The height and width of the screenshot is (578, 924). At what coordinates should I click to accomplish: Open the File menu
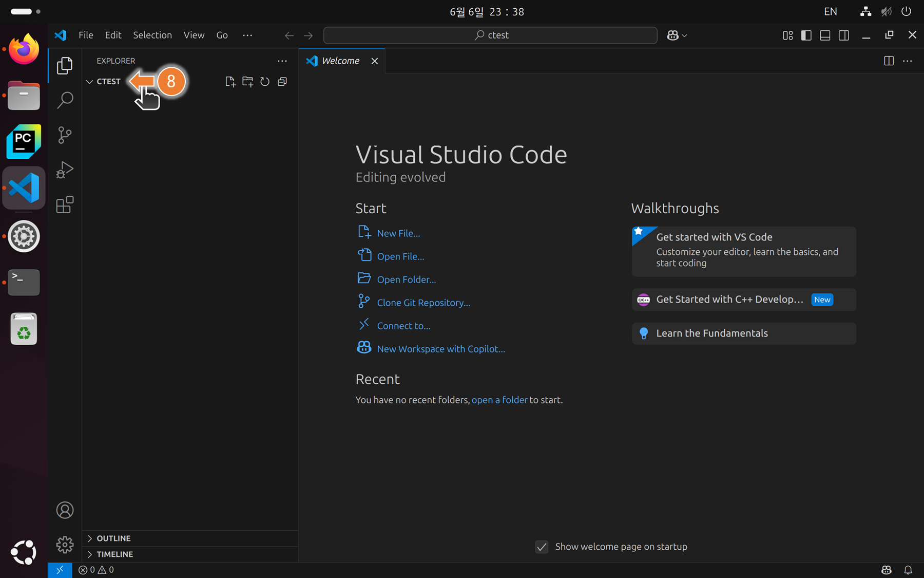86,35
